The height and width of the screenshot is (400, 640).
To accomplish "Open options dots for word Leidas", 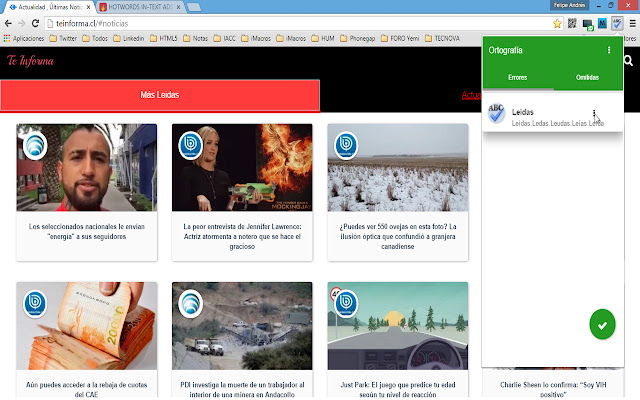I will [x=594, y=112].
